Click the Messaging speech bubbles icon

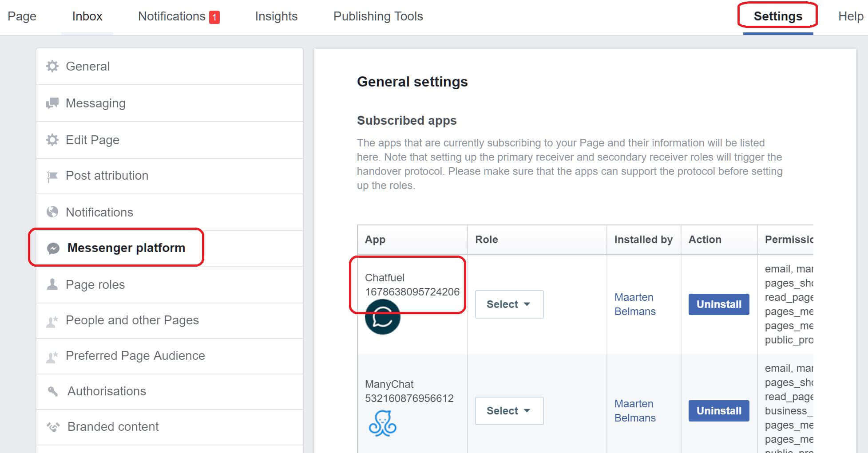coord(52,103)
